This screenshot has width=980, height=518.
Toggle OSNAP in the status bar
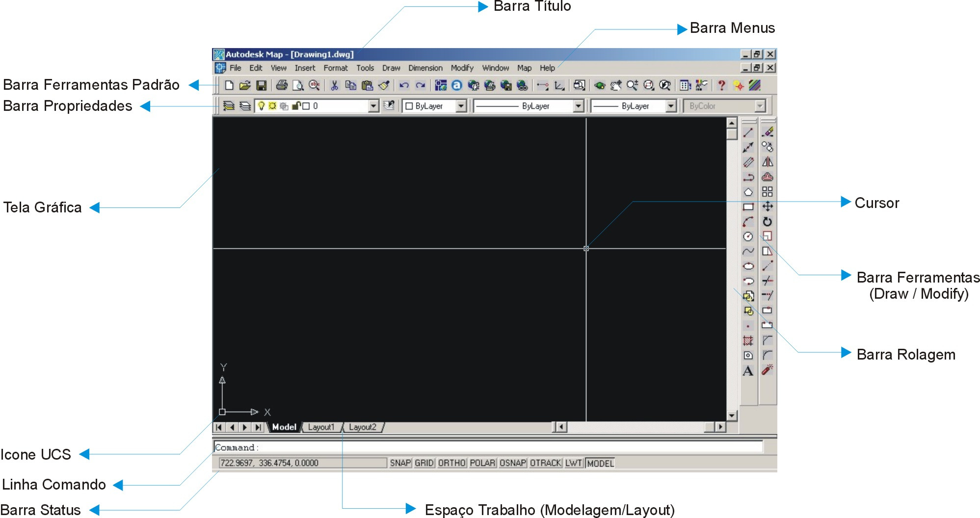[x=513, y=463]
